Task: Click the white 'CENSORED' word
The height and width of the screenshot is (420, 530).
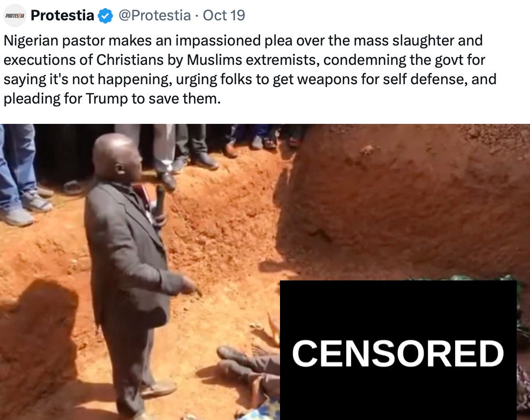Action: coord(398,353)
